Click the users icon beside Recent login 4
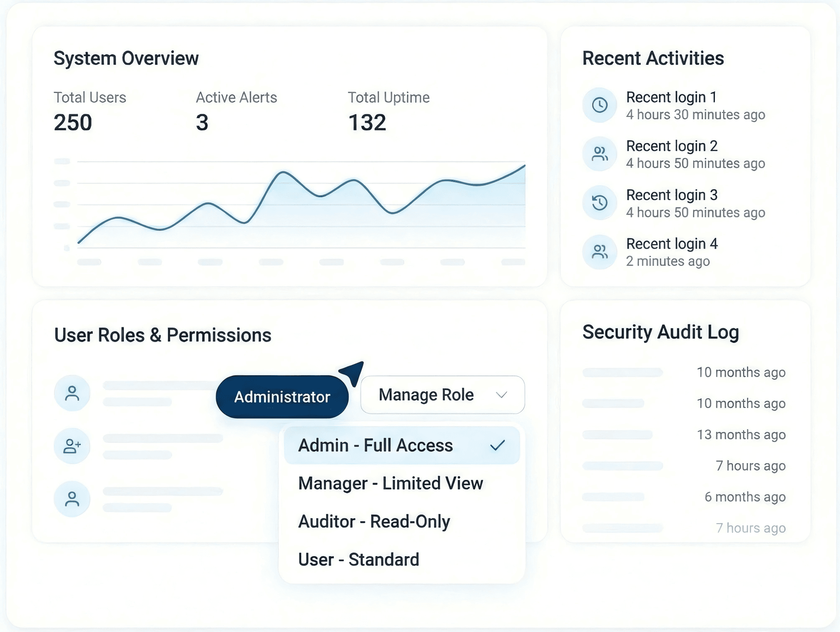Viewport: 840px width, 632px height. click(x=600, y=251)
